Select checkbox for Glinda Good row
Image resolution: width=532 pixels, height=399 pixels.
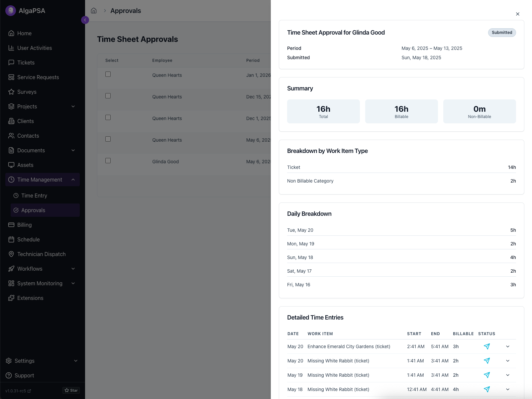click(108, 161)
